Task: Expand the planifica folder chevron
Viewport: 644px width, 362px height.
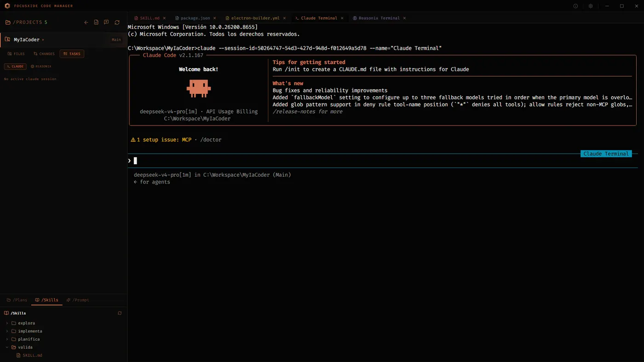Action: click(7, 339)
